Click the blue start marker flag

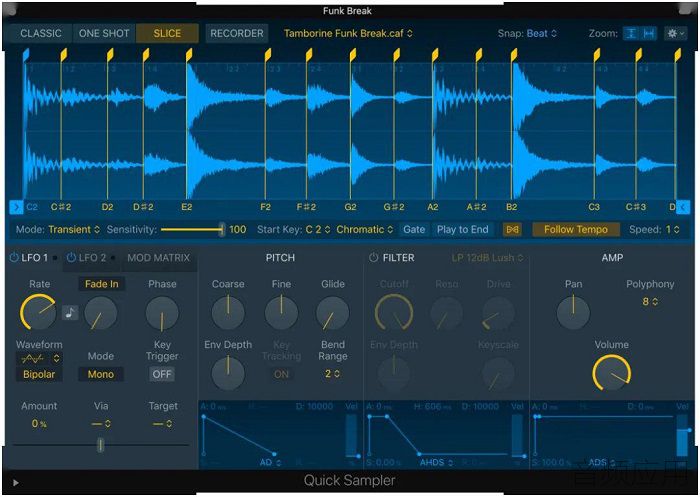point(25,55)
